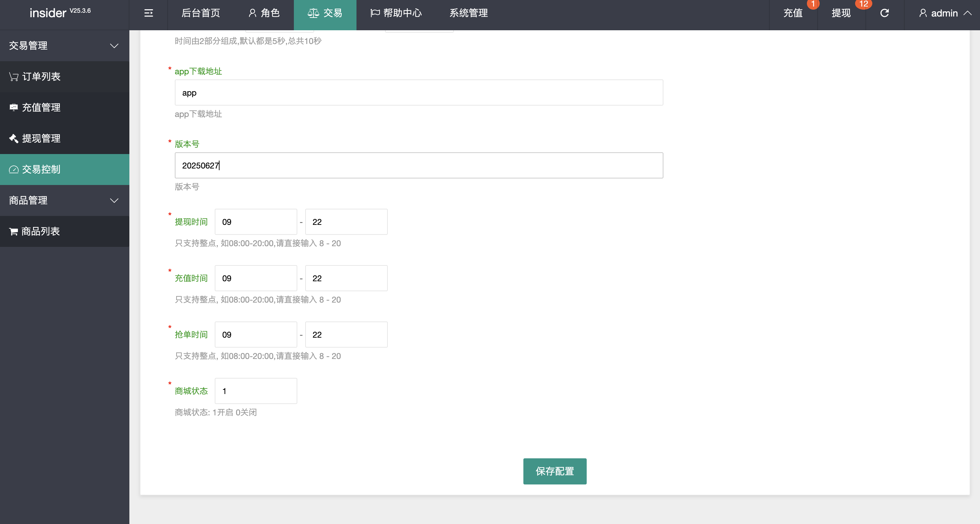This screenshot has width=980, height=524.
Task: Open 充值管理 in the sidebar
Action: pyautogui.click(x=41, y=108)
